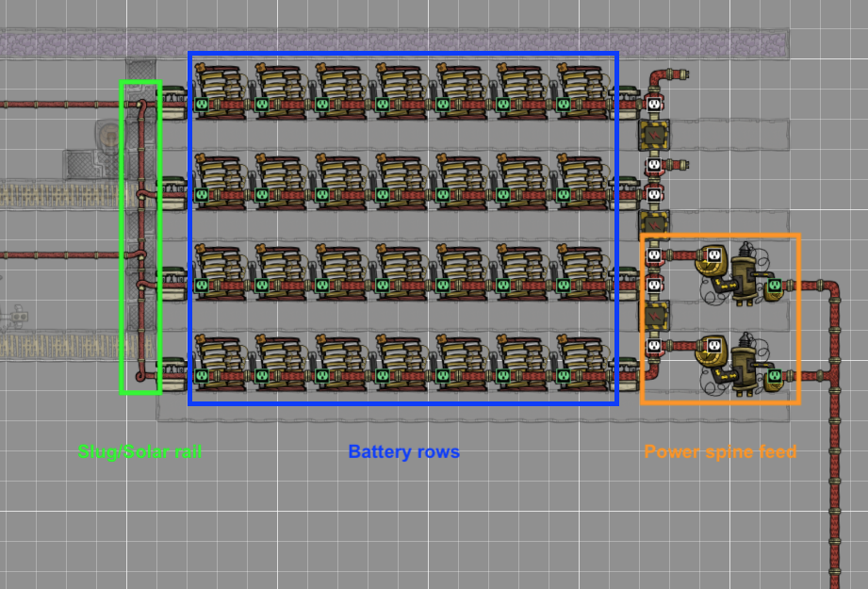
Task: Click white plug at left end of lower transformer wire
Action: click(x=654, y=346)
